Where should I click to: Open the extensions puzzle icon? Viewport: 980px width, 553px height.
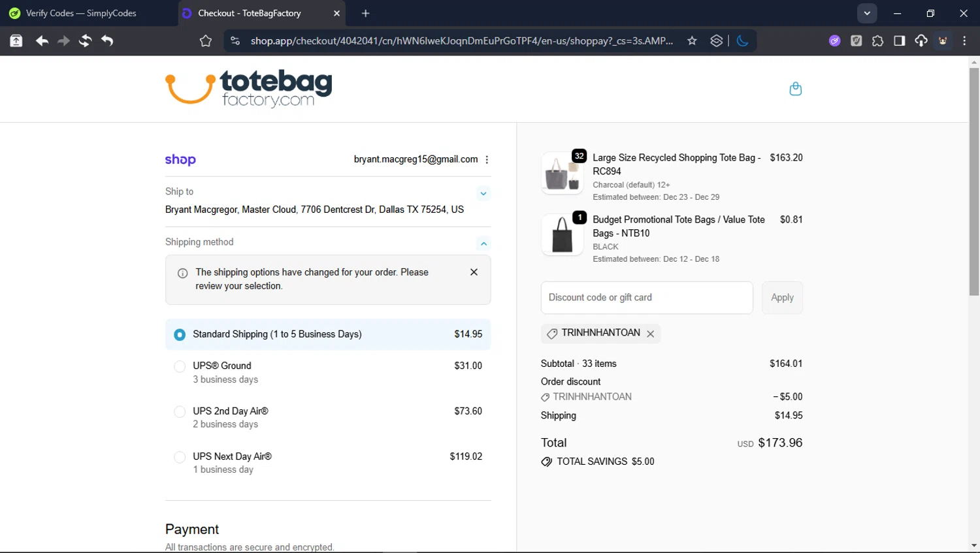pyautogui.click(x=878, y=41)
